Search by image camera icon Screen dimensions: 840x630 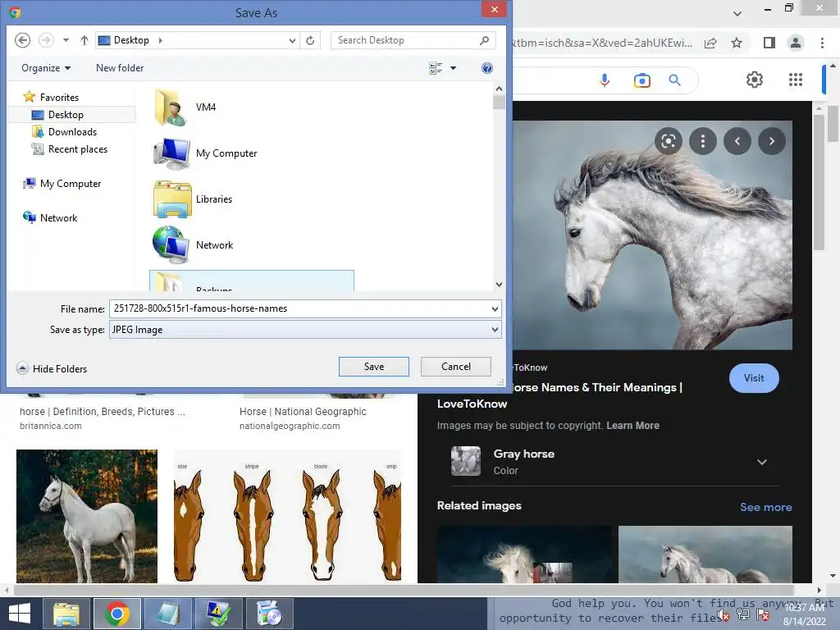click(641, 80)
